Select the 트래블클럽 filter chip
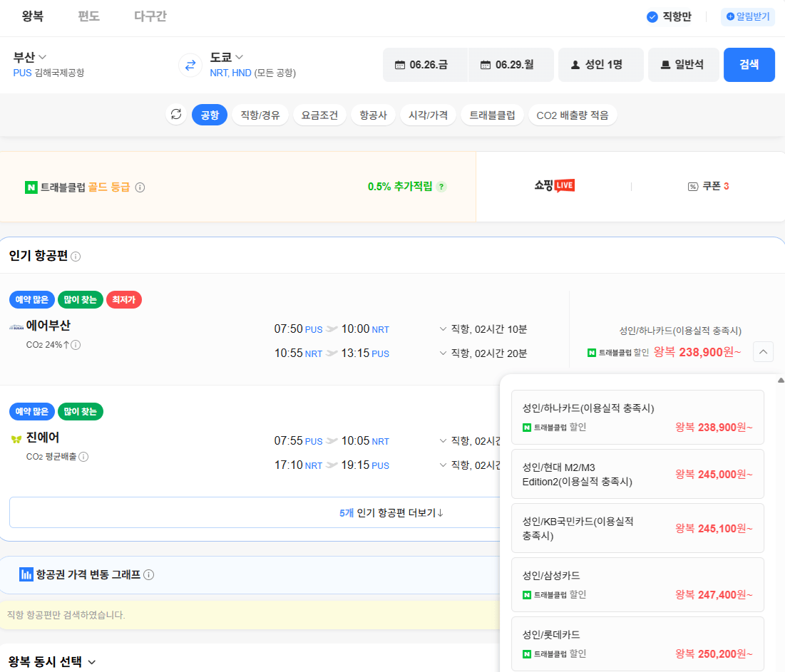Screen dimensions: 785x672 pyautogui.click(x=492, y=115)
